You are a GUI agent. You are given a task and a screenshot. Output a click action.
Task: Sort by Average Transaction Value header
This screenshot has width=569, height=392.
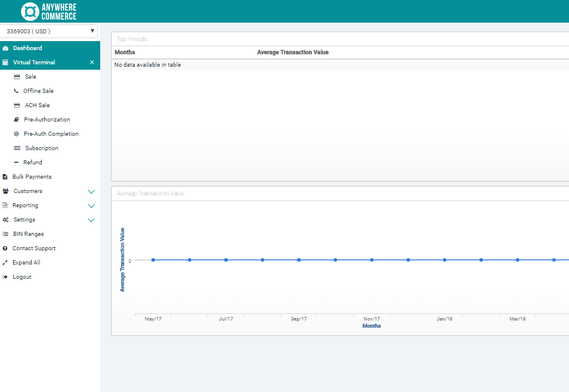293,52
